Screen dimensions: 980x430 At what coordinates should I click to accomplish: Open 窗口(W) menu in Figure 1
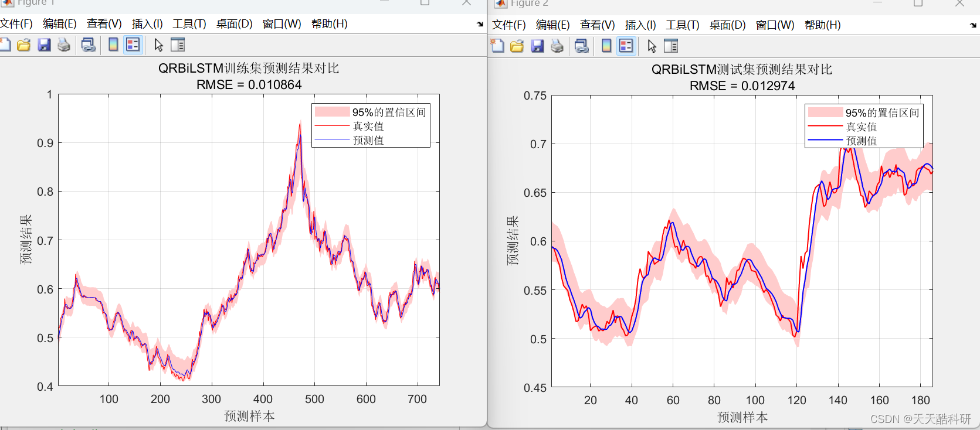click(282, 24)
